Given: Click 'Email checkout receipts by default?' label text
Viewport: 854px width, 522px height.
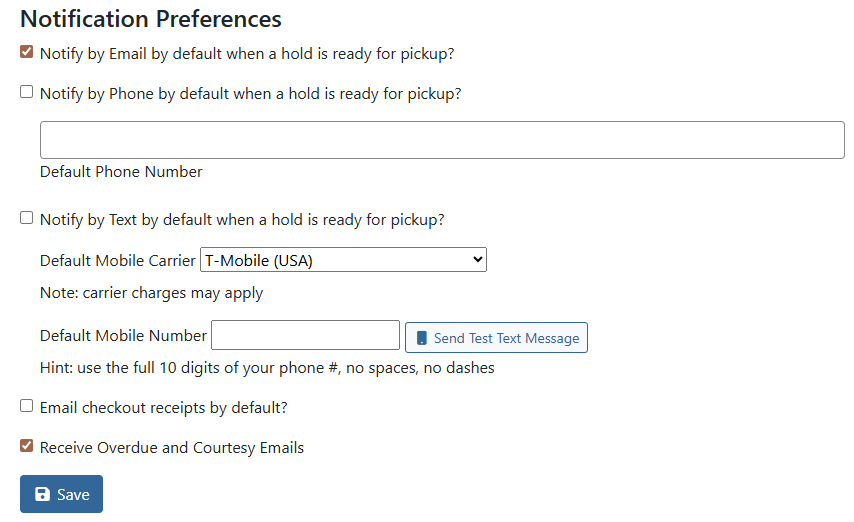Looking at the screenshot, I should [x=164, y=408].
